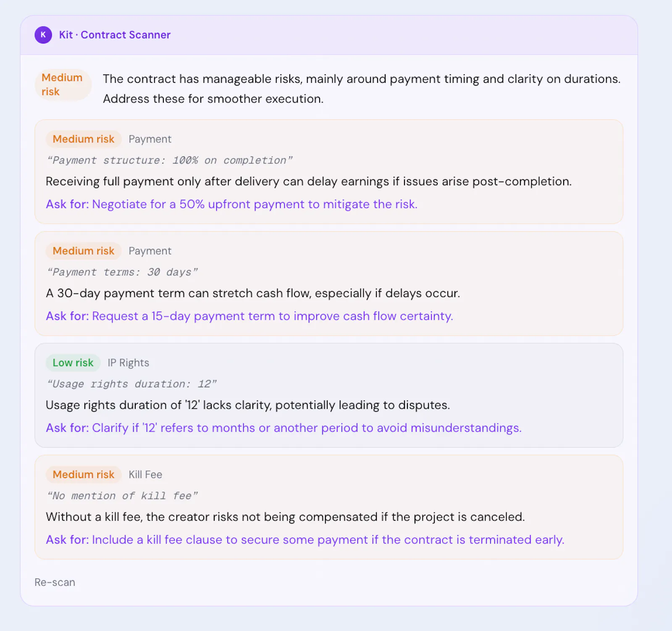The image size is (672, 631).
Task: Click the Re-scan link
Action: (x=55, y=582)
